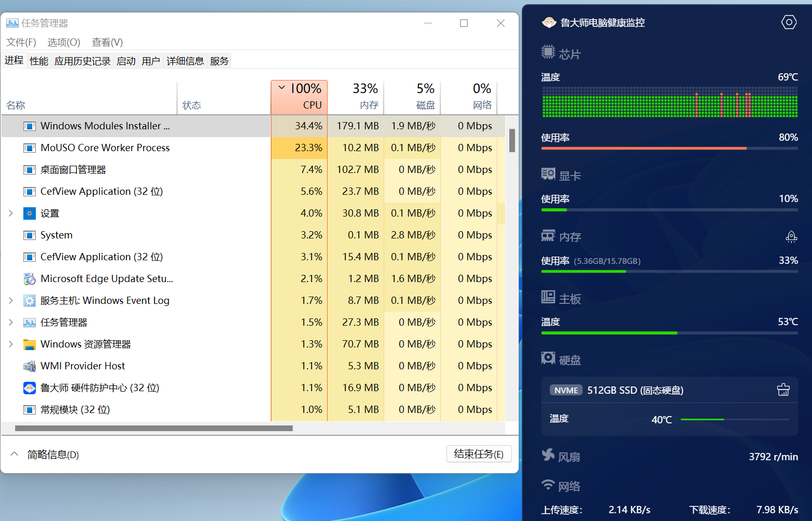Viewport: 812px width, 521px height.
Task: Click the 鲁大师 硬件防护中心 process icon
Action: click(x=30, y=388)
